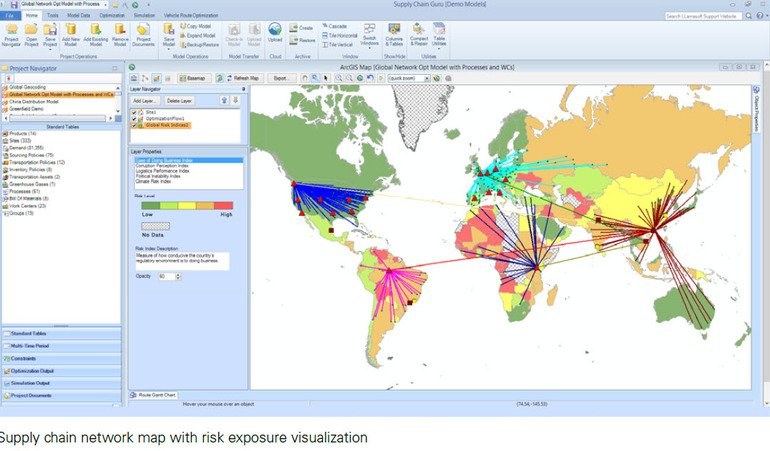
Task: Select Climate Risk Index in list
Action: [x=153, y=181]
